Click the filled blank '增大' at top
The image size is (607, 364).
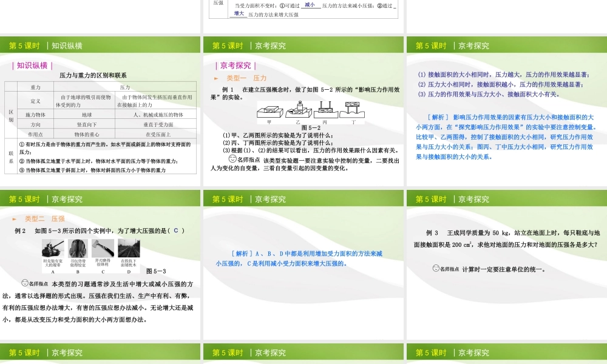tap(239, 13)
